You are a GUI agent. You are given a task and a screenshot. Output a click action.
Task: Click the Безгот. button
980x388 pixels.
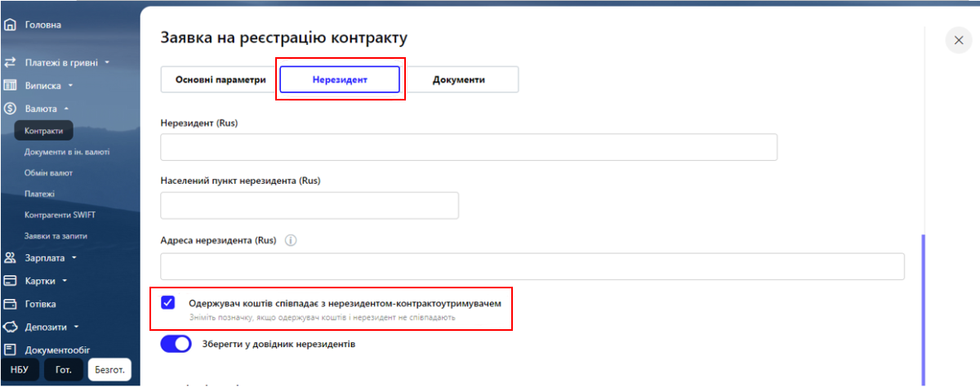pos(109,370)
